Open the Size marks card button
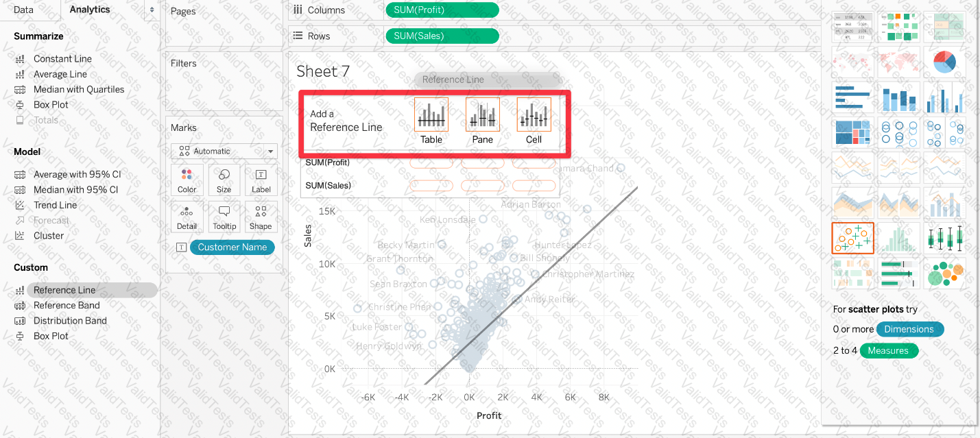The image size is (980, 438). 224,180
